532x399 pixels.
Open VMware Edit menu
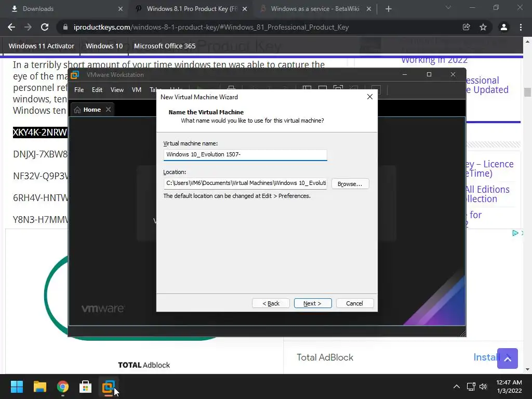coord(97,90)
